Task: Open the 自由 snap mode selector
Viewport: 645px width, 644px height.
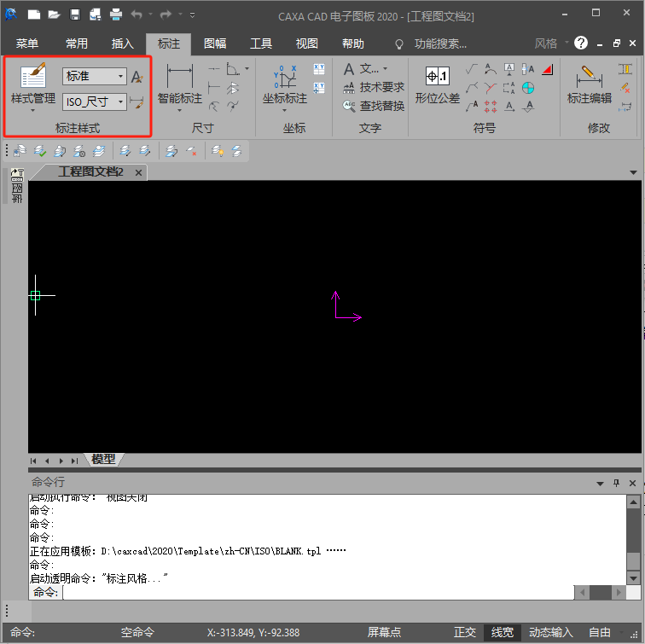Action: [599, 632]
